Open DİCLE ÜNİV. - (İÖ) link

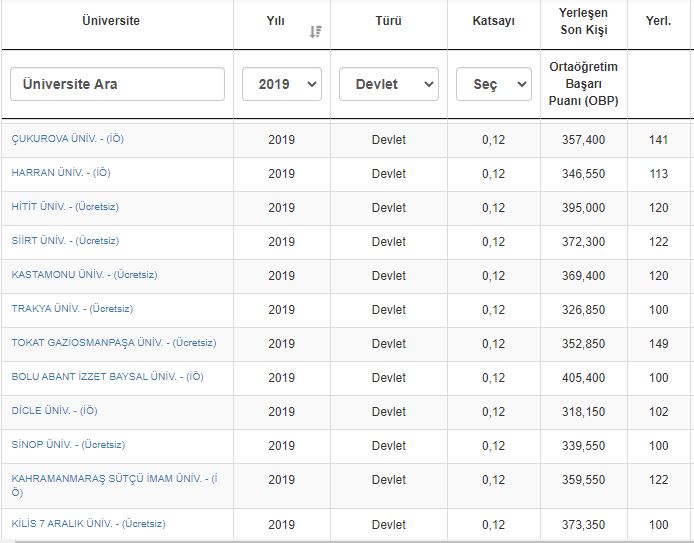pos(54,411)
